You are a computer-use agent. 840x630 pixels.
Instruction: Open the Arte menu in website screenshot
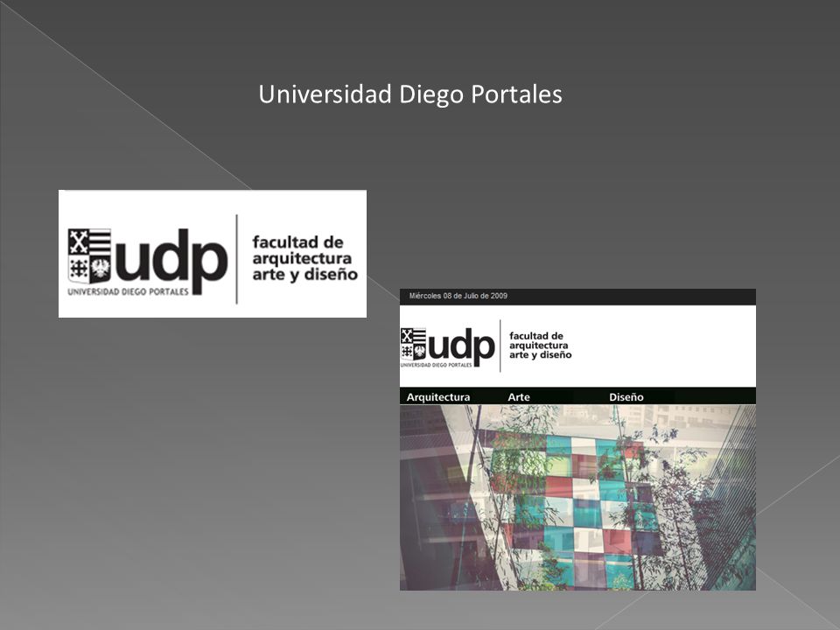click(519, 397)
